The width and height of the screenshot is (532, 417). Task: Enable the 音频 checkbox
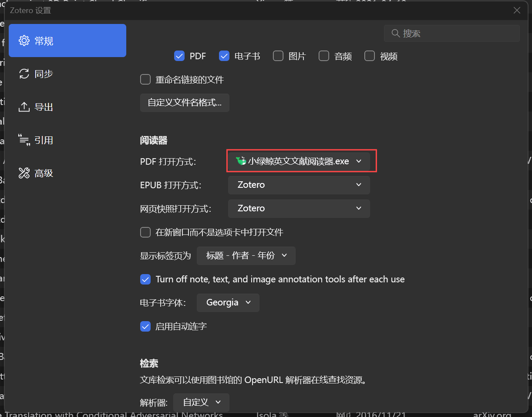pos(324,56)
